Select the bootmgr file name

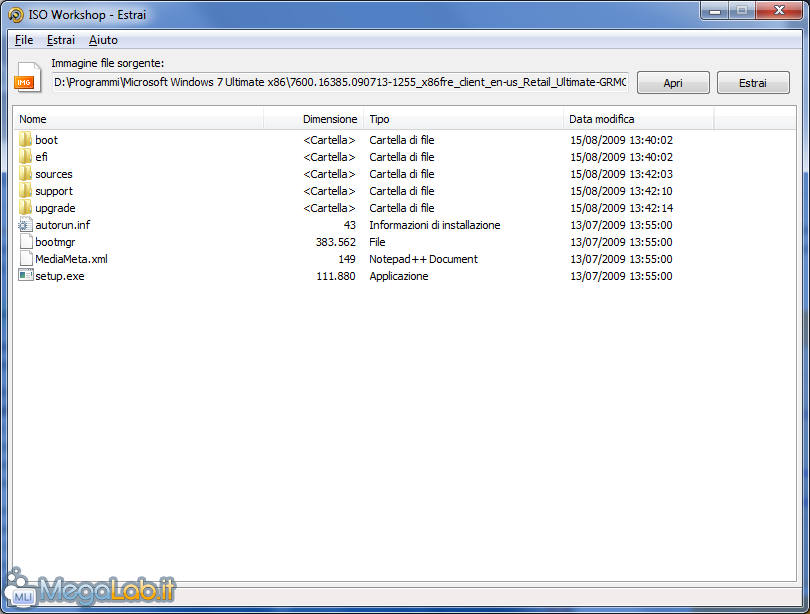click(x=55, y=242)
